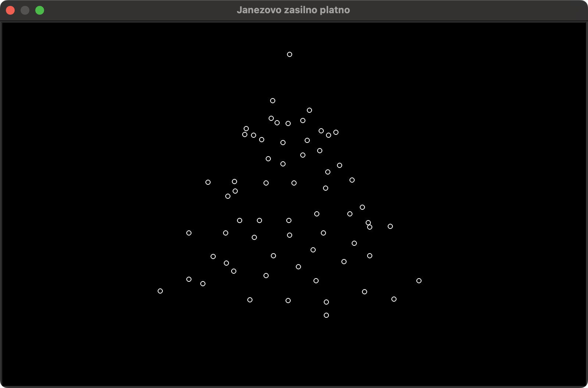Click lower circle of touching pair at right
The width and height of the screenshot is (588, 388).
pos(370,227)
